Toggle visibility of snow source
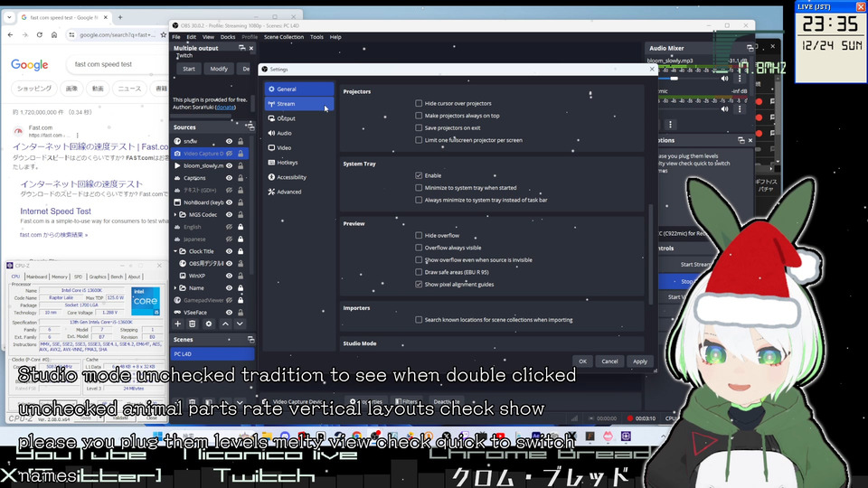Viewport: 868px width, 488px height. click(x=229, y=142)
